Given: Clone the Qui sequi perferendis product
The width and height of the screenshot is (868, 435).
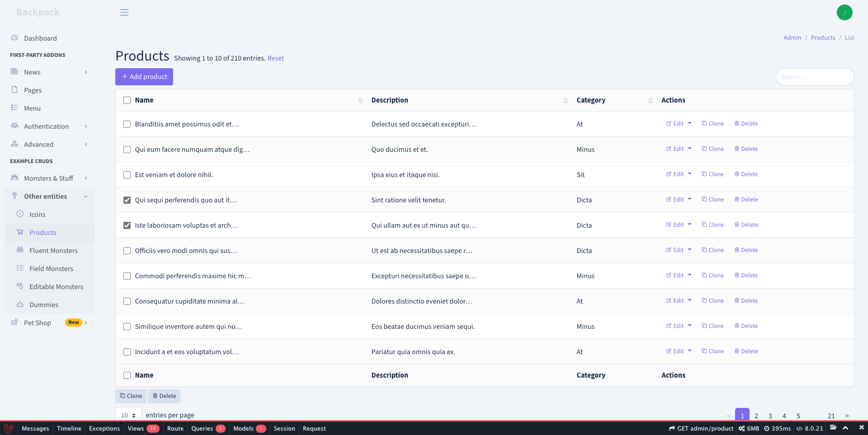Looking at the screenshot, I should [712, 199].
